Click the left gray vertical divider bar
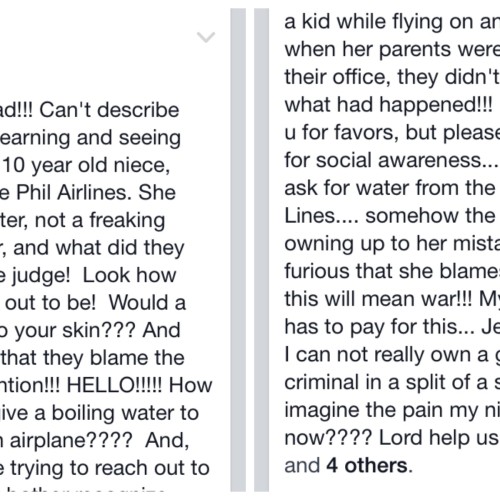500x500 pixels. pyautogui.click(x=238, y=250)
